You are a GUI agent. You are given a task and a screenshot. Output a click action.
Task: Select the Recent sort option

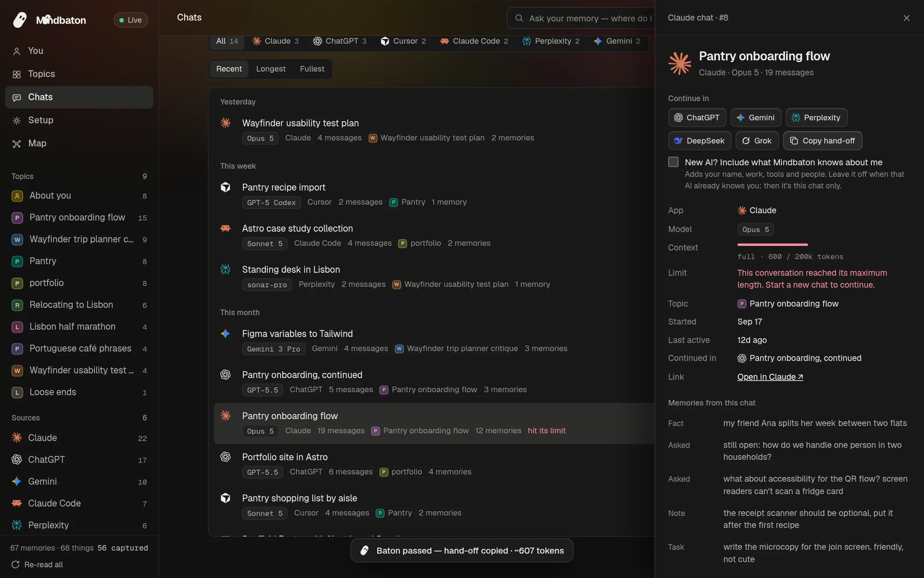[x=229, y=69]
